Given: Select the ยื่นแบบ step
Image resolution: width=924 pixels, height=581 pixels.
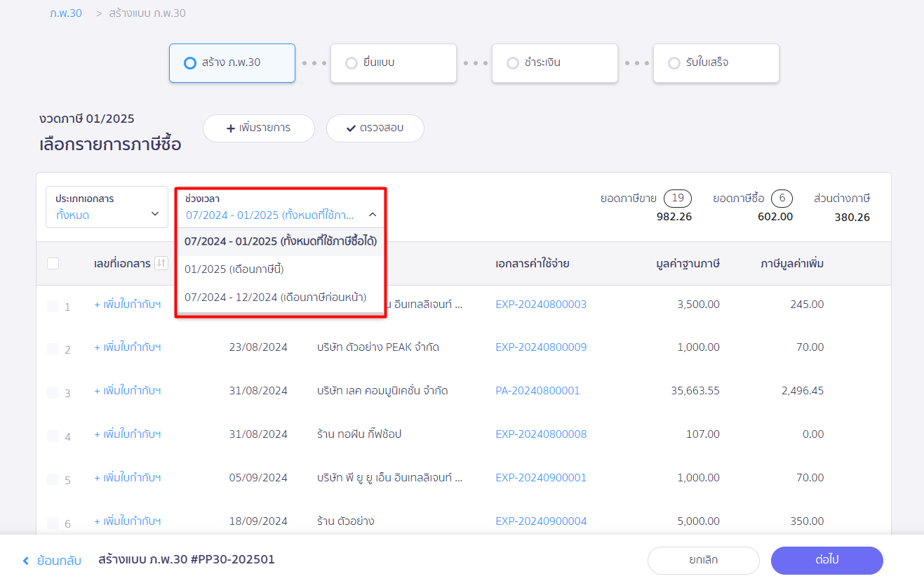Looking at the screenshot, I should click(x=393, y=63).
